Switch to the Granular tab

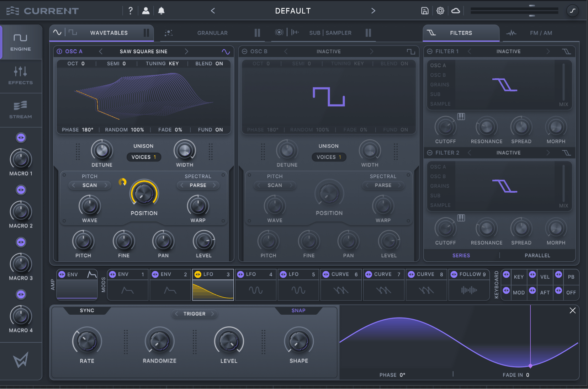click(212, 33)
